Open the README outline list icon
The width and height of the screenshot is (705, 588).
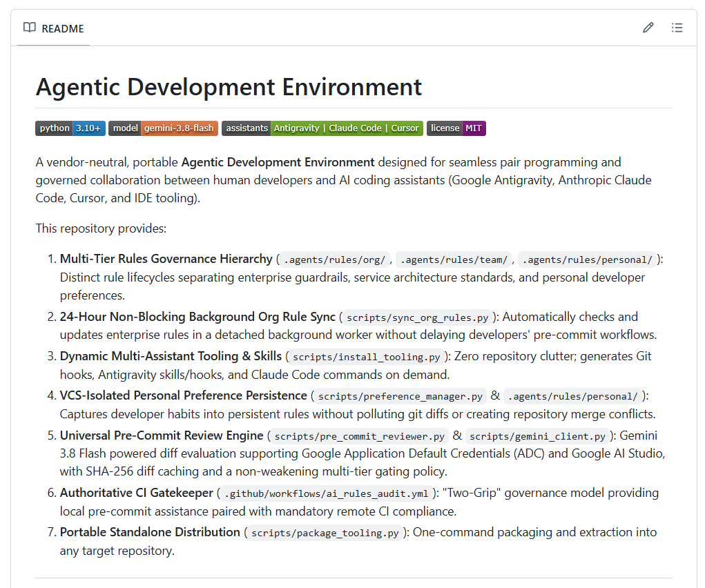coord(677,28)
